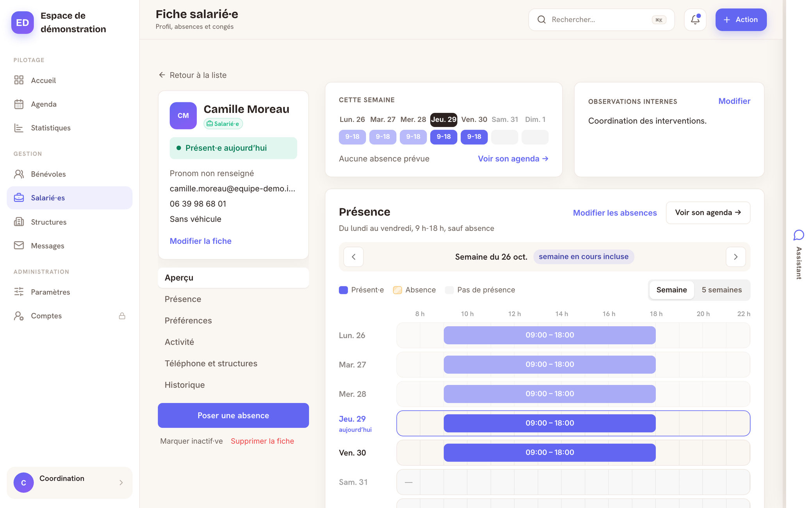The height and width of the screenshot is (508, 812).
Task: Click the Bénévoles people icon
Action: click(19, 174)
